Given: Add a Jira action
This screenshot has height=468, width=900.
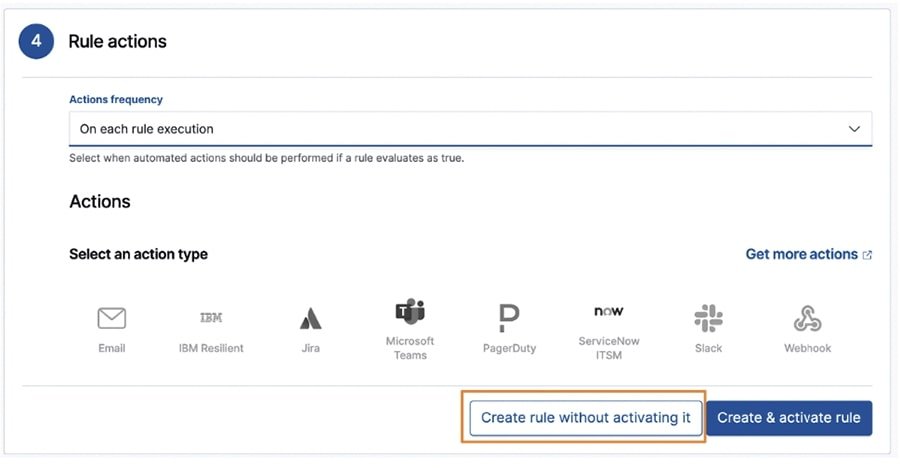Looking at the screenshot, I should click(311, 320).
